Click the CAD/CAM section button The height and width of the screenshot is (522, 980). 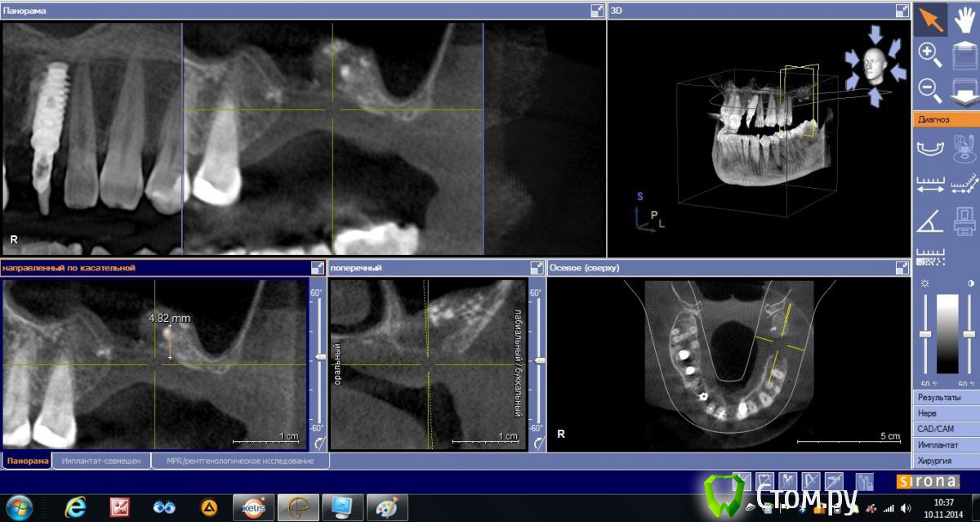pos(946,429)
